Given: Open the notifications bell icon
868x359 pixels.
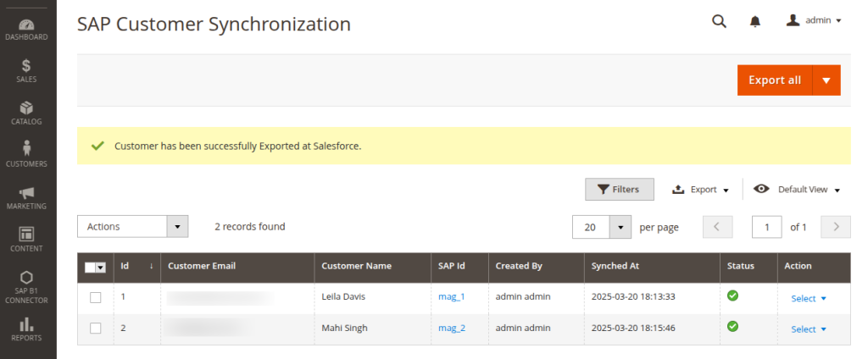Looking at the screenshot, I should [755, 21].
